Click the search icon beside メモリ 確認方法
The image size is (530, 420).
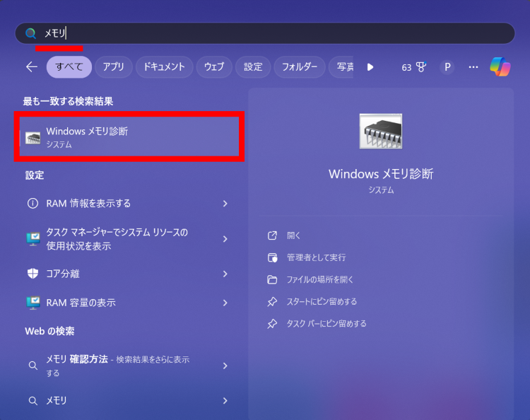[33, 366]
